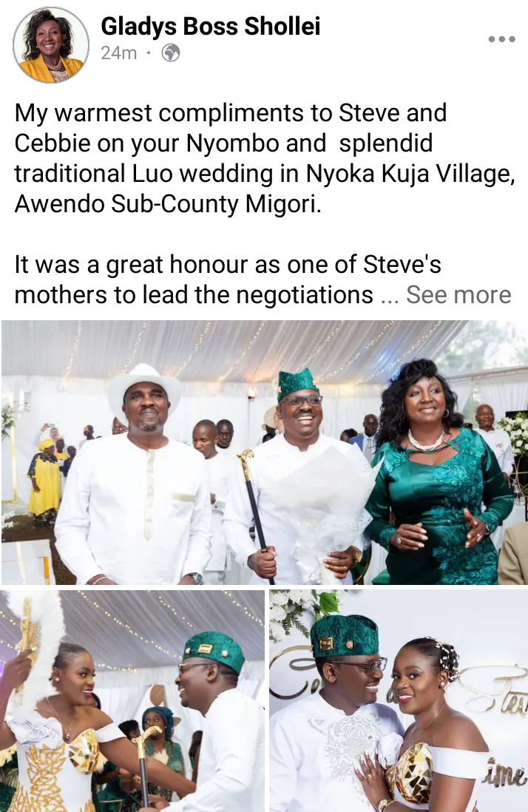Click the second paragraph starting 'It was a great honour'
Screen dimensions: 528x812
263,280
